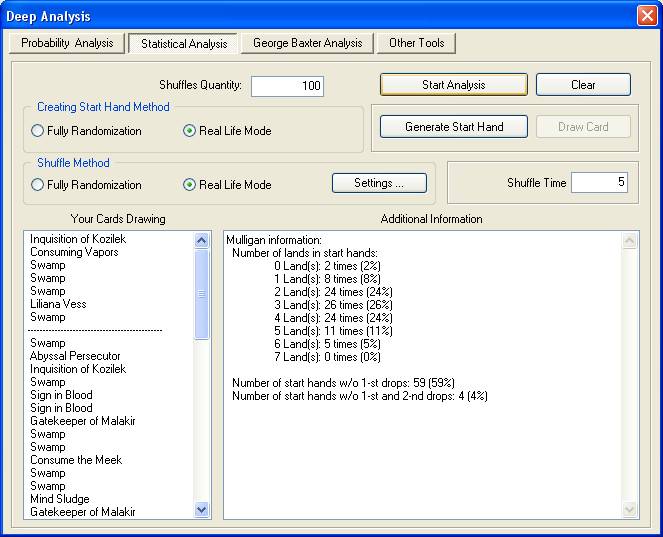Click the '0 Land(s): 2 times (2%)' line

click(x=327, y=266)
